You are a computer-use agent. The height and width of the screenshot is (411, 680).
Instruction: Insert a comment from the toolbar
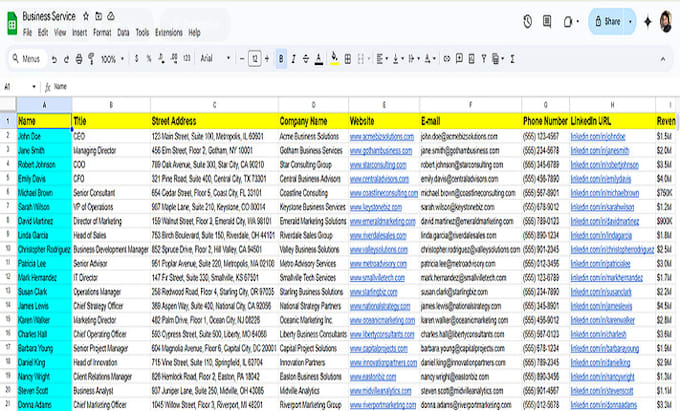click(459, 59)
